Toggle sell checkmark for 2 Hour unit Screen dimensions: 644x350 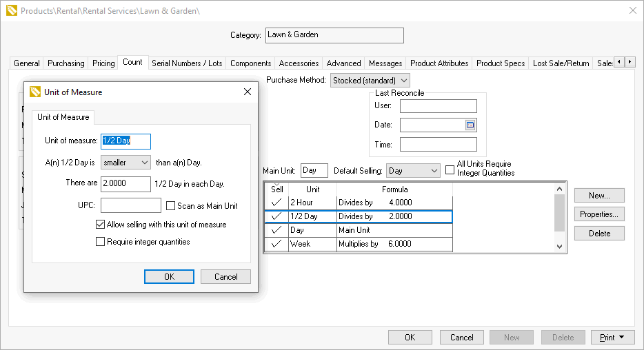(x=276, y=203)
